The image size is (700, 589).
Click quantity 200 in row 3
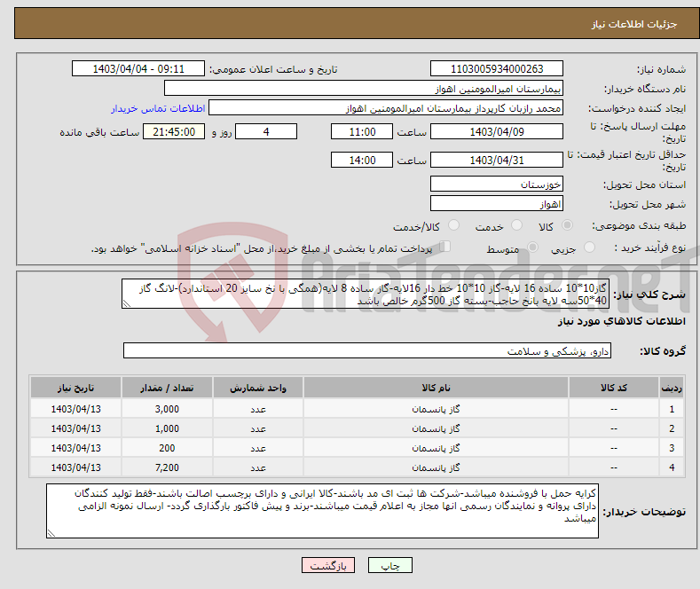pyautogui.click(x=167, y=448)
